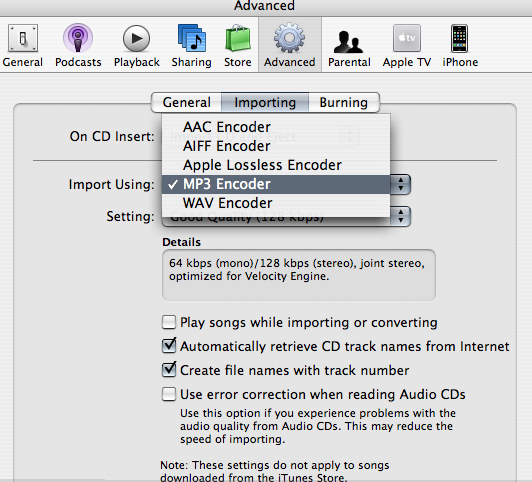Click the 'On CD Insert:' label

(x=112, y=136)
